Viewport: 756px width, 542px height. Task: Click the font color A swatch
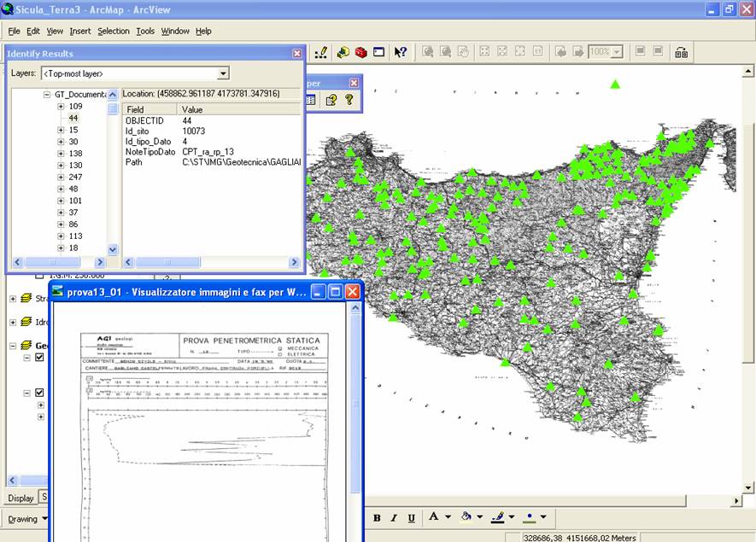(x=433, y=517)
